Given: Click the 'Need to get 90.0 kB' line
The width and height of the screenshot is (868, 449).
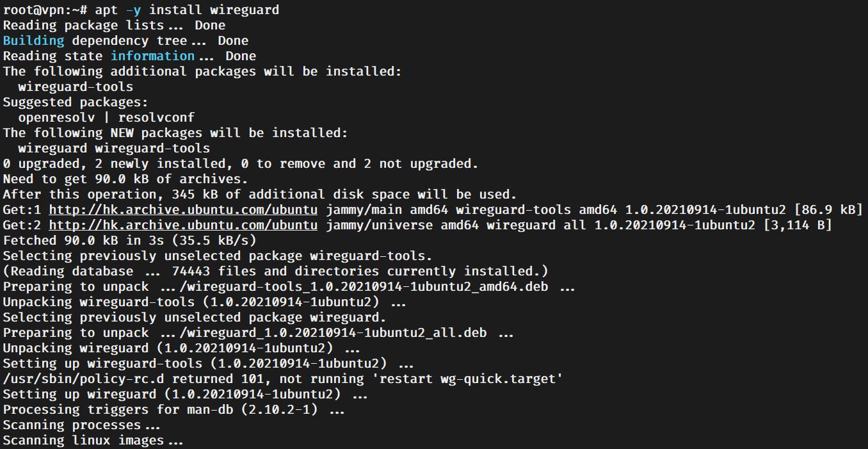Looking at the screenshot, I should coord(125,179).
